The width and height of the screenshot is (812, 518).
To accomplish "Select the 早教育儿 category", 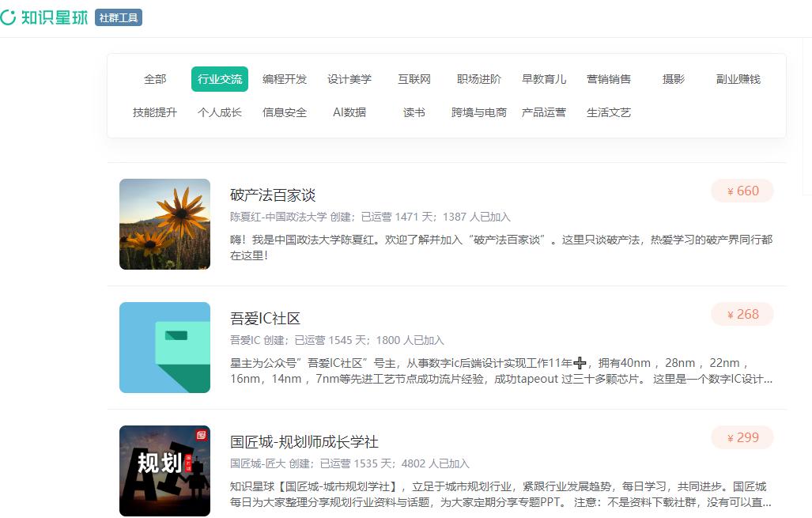I will tap(545, 79).
